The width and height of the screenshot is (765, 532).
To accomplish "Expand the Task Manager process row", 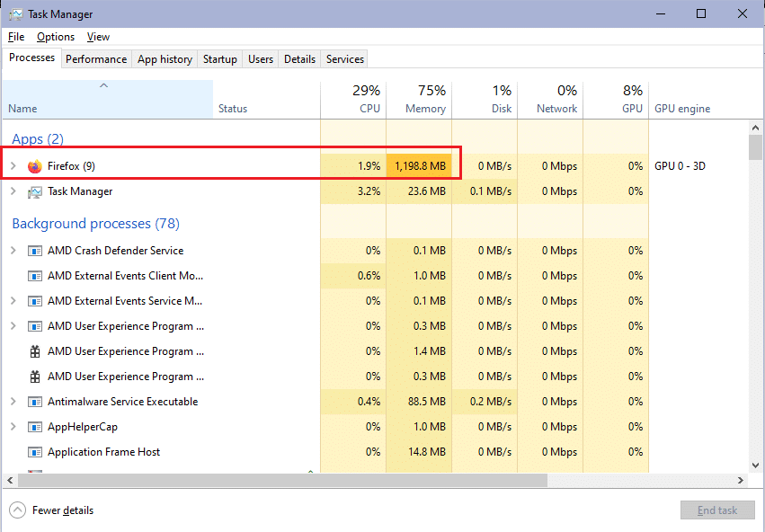I will click(13, 191).
